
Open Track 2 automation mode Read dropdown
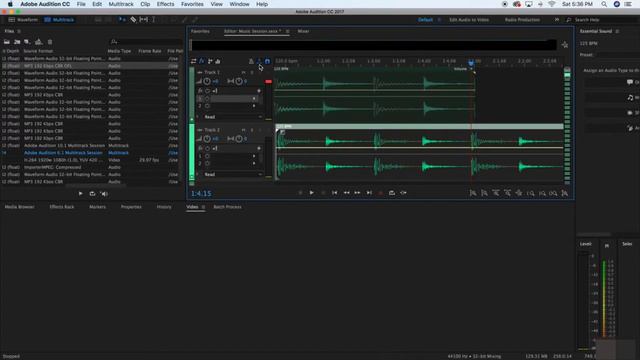tap(233, 174)
